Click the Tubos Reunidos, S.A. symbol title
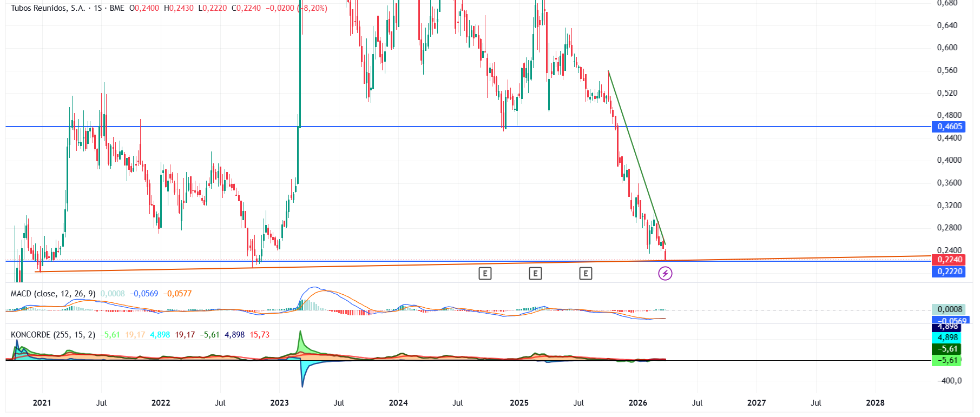 48,8
